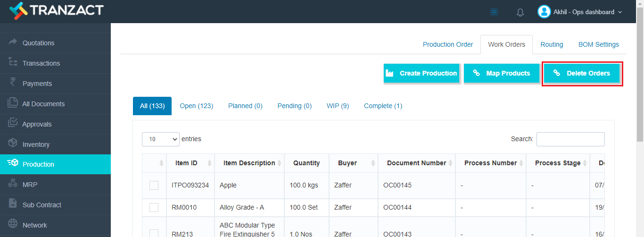Click the All Documents files icon

(13, 103)
